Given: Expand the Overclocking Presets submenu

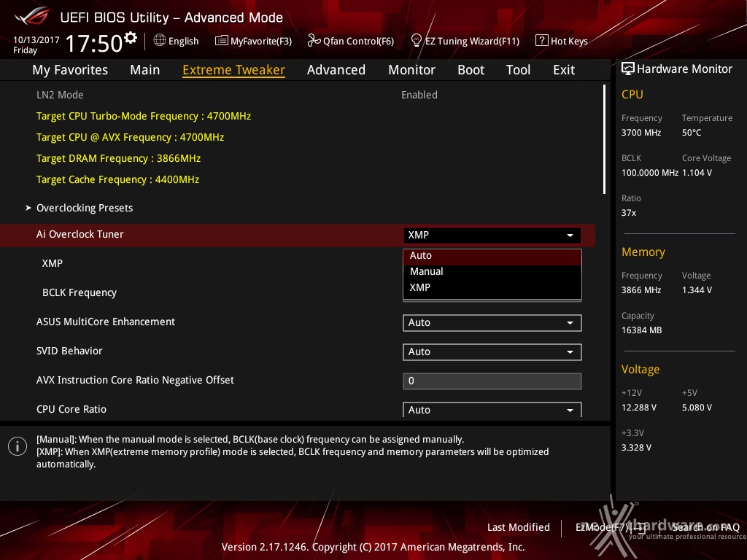Looking at the screenshot, I should click(x=85, y=208).
